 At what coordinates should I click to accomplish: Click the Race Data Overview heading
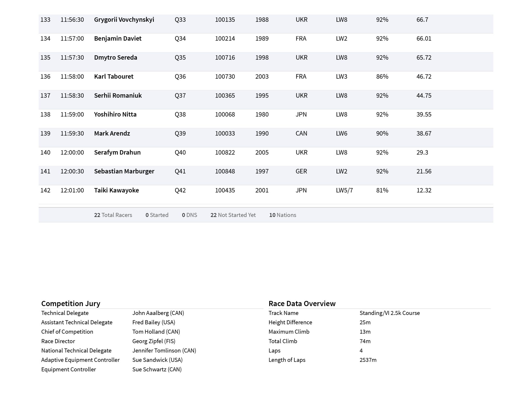302,304
